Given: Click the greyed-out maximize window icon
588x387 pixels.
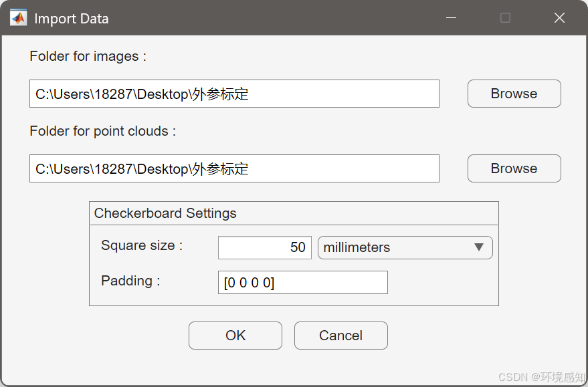Looking at the screenshot, I should 505,17.
